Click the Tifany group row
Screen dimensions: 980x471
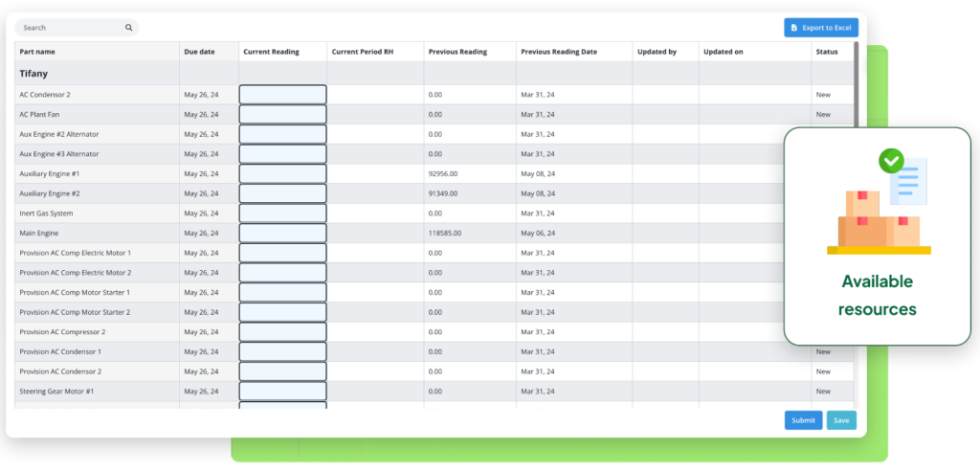click(x=434, y=73)
